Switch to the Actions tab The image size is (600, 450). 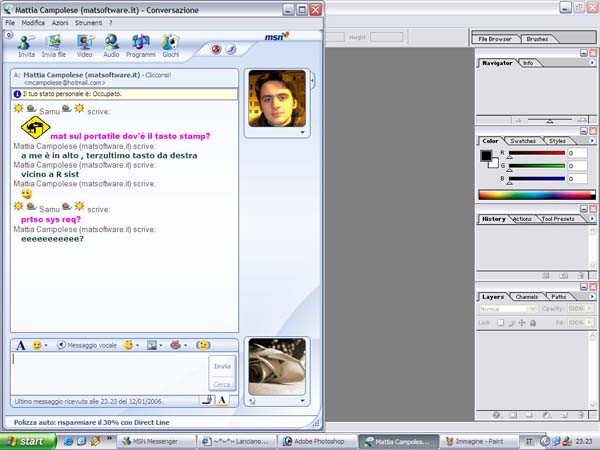(522, 219)
